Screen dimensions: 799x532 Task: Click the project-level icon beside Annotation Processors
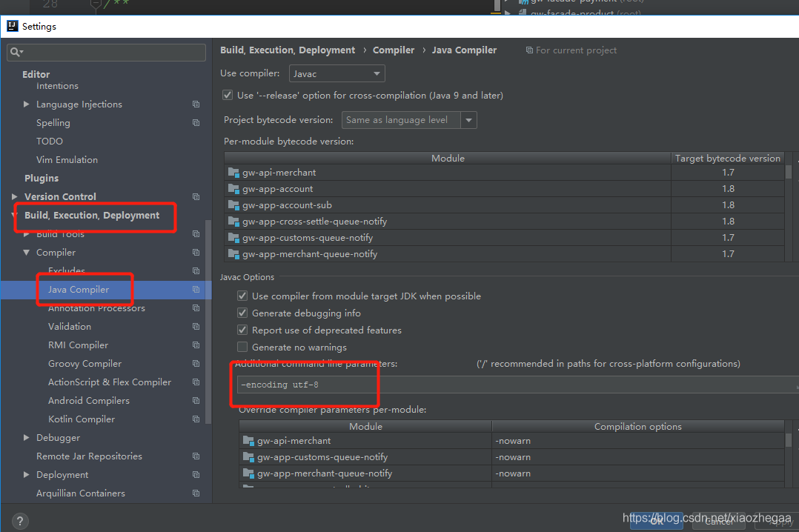196,307
